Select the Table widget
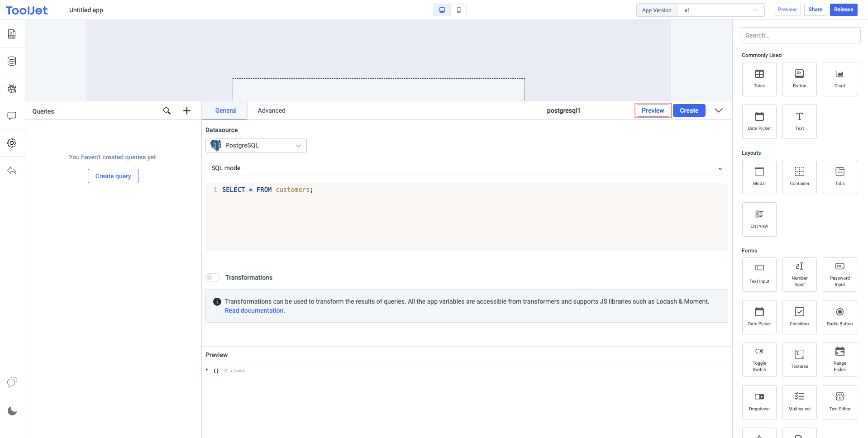Viewport: 868px width, 438px height. click(x=759, y=79)
